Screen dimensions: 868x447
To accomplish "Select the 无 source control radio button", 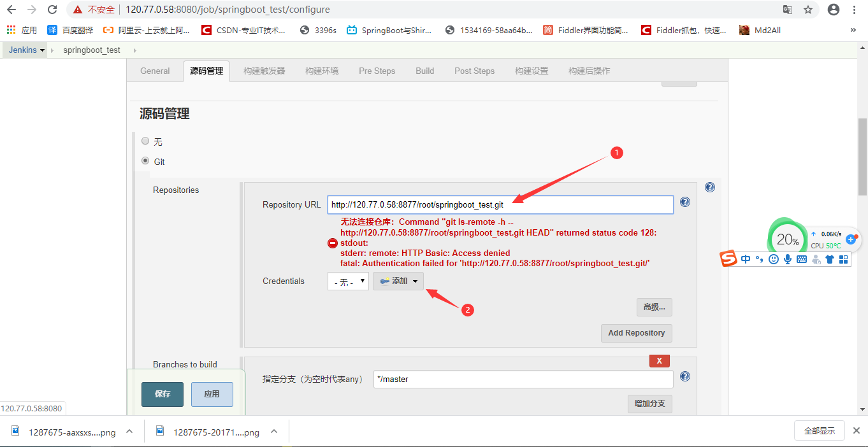I will tap(145, 141).
